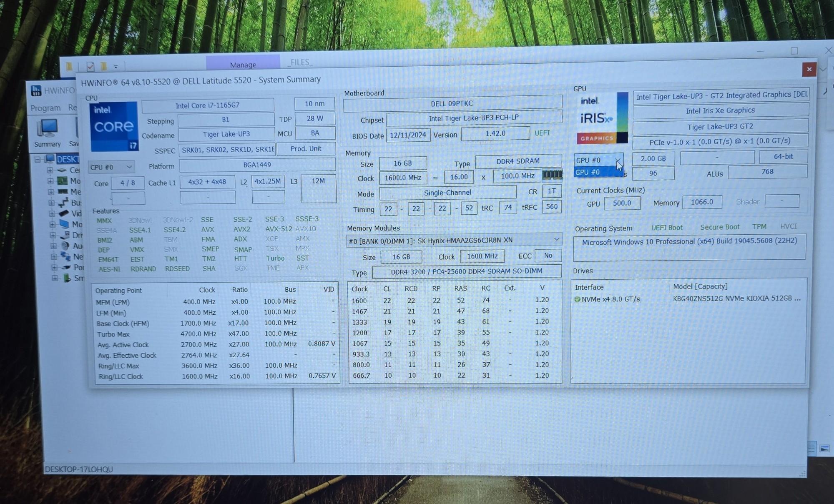Image resolution: width=834 pixels, height=504 pixels.
Task: Open Explorer quick access toolbar dropdown arrow
Action: pyautogui.click(x=116, y=66)
